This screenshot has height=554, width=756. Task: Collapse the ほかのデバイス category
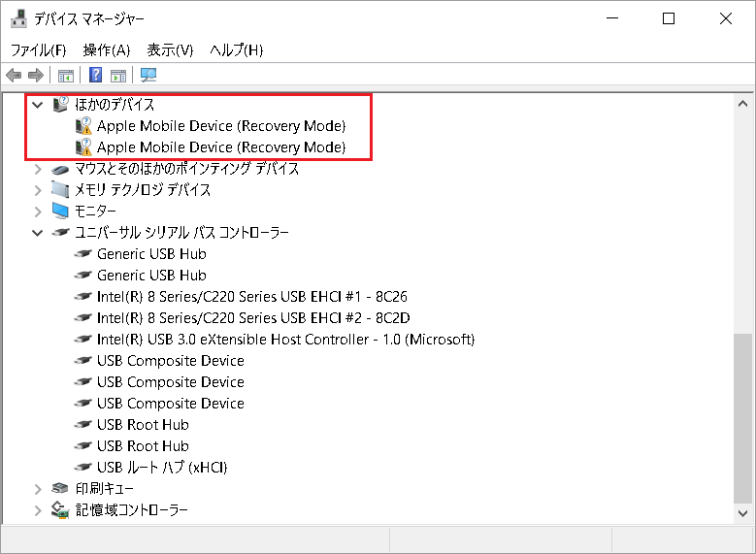(38, 104)
